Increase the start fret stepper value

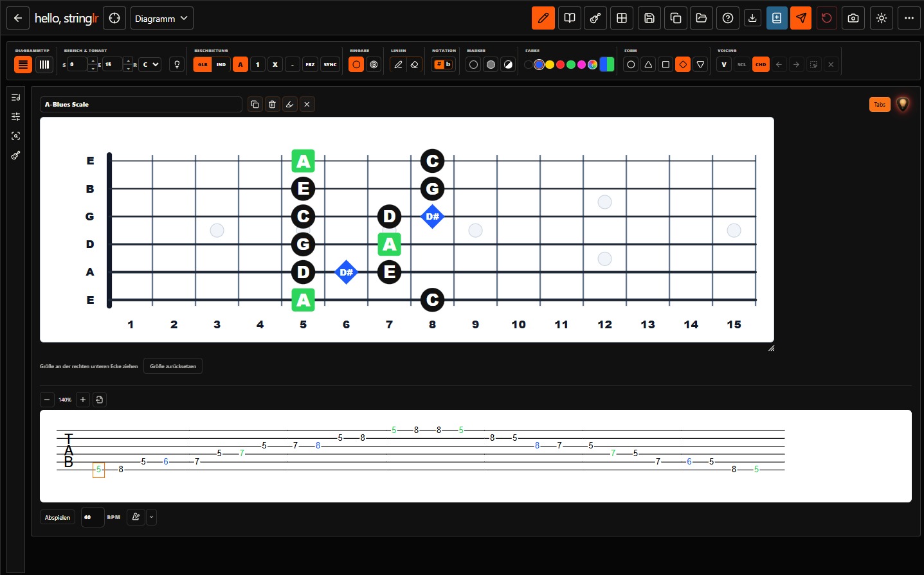(93, 61)
